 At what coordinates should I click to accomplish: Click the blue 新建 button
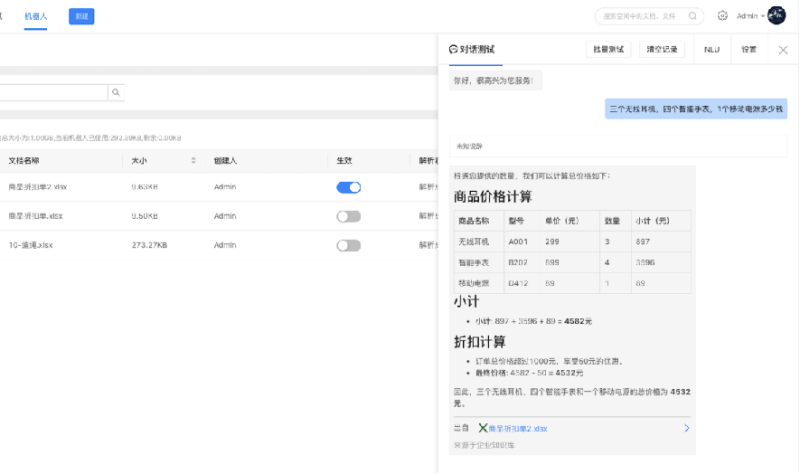pyautogui.click(x=81, y=16)
